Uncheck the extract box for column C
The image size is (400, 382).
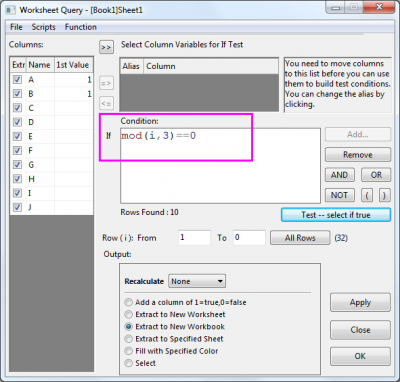click(17, 108)
